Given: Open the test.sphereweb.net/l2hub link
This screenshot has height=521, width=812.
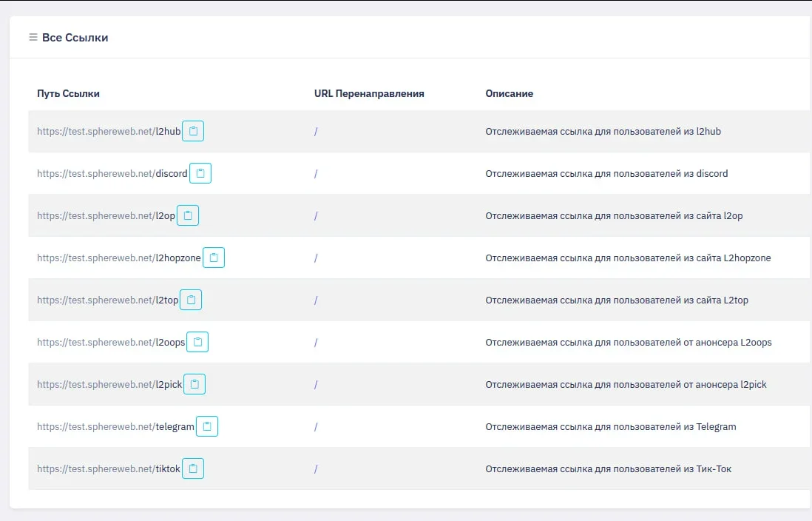Looking at the screenshot, I should point(109,132).
